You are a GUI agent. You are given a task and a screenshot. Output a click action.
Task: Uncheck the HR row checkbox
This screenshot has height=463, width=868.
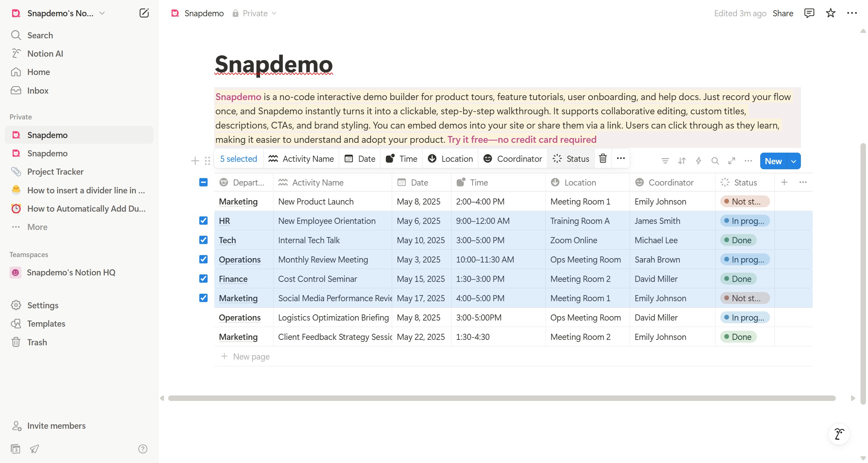pyautogui.click(x=203, y=221)
